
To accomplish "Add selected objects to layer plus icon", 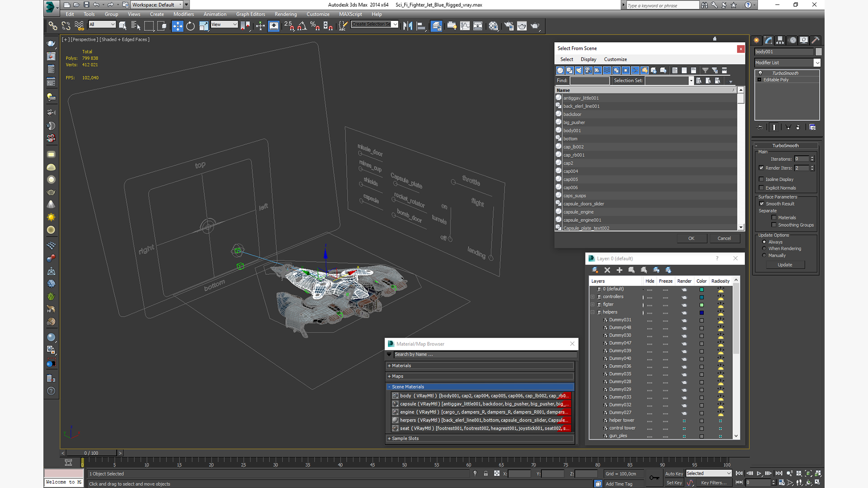I will click(619, 270).
